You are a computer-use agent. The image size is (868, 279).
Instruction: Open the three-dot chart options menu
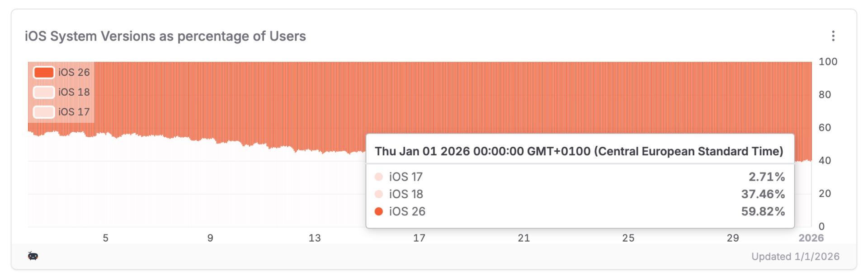point(833,36)
